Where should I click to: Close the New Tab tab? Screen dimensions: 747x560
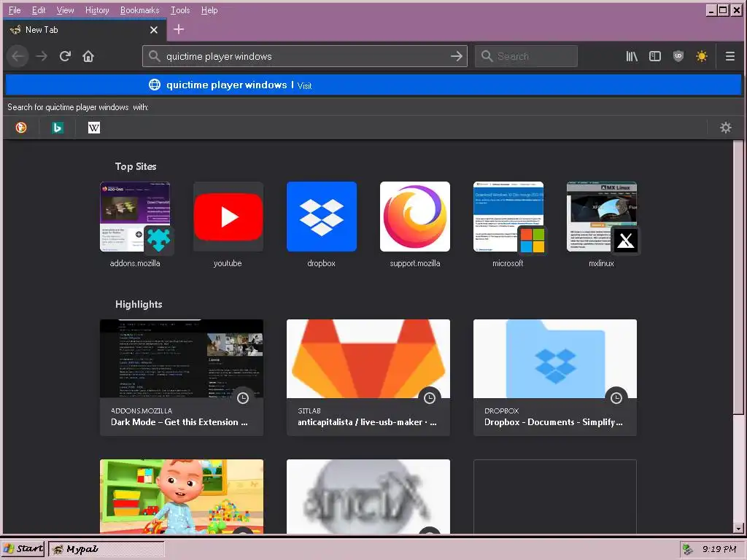coord(154,30)
